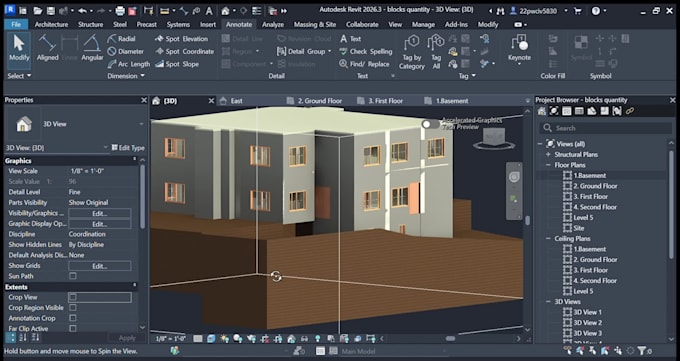Toggle the Crop Region Visible checkbox

tap(73, 308)
